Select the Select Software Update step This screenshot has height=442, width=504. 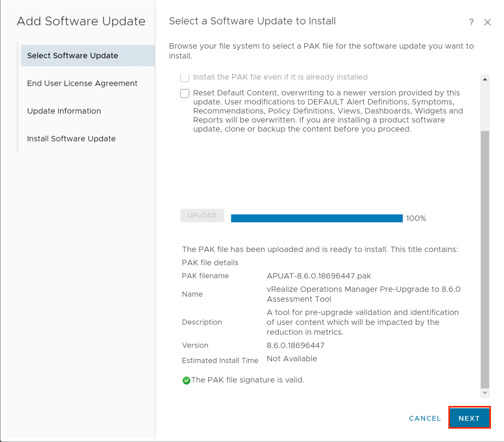pos(73,56)
